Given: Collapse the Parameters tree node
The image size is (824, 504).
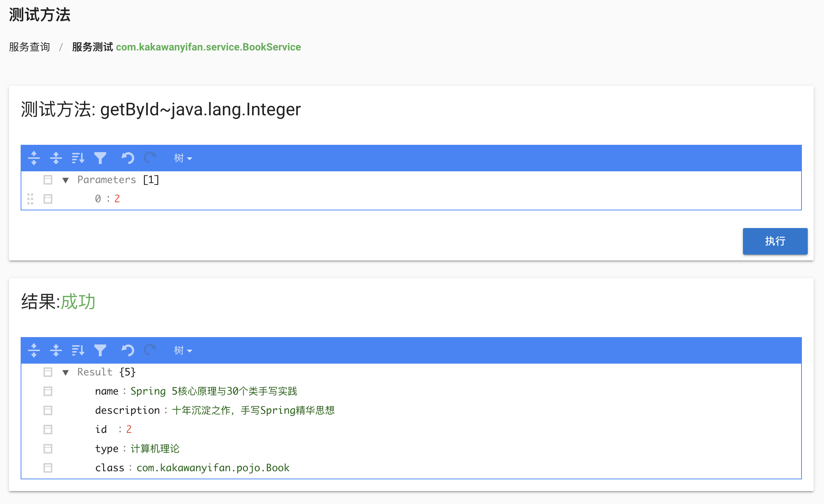Looking at the screenshot, I should (x=66, y=180).
